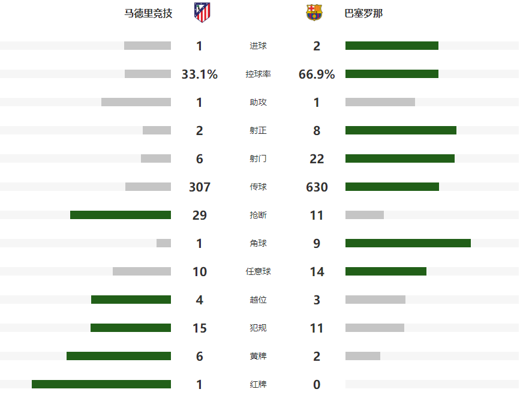Click the 抢断 stat label

tap(258, 216)
